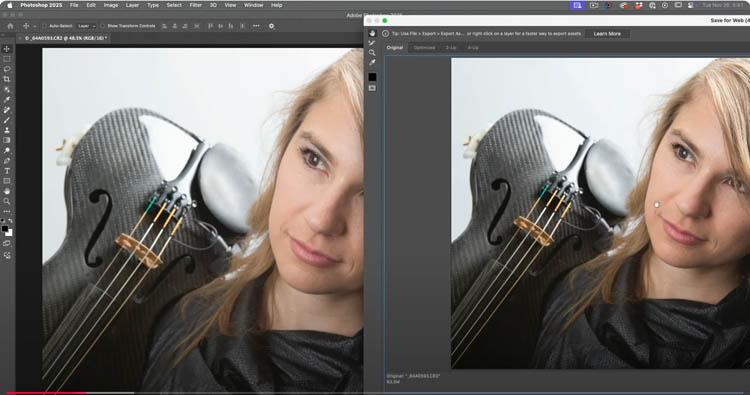Viewport: 750px width, 395px height.
Task: Select the Dodge tool
Action: (7, 151)
